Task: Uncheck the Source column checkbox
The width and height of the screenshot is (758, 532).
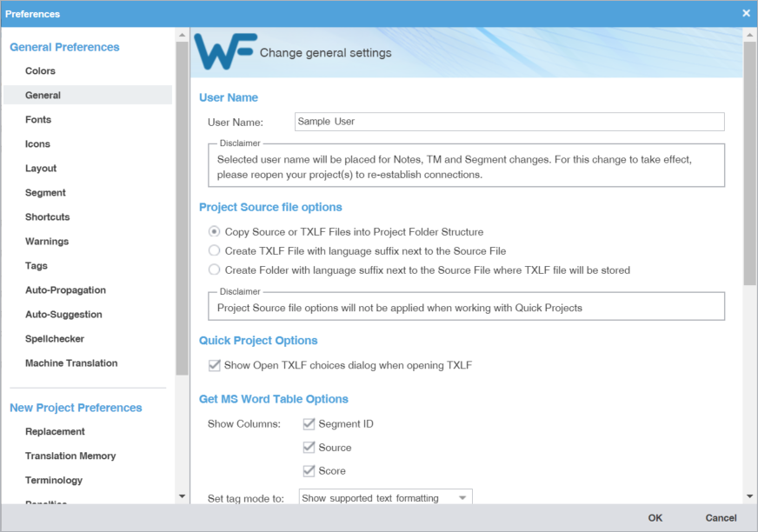Action: click(308, 447)
